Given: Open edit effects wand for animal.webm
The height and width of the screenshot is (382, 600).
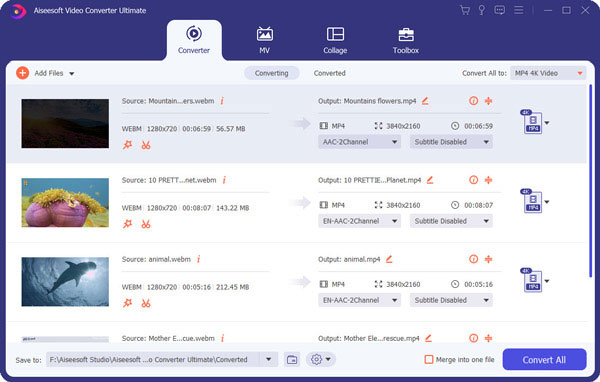Looking at the screenshot, I should point(127,303).
